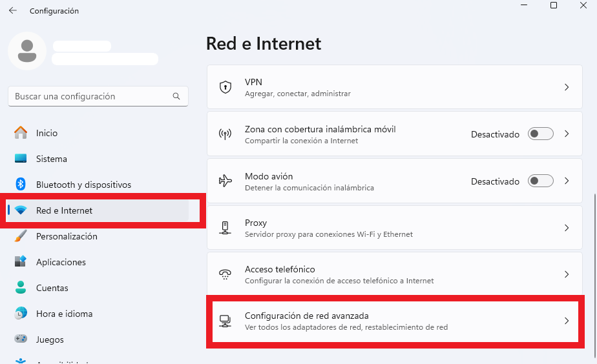Click the Buscar una configuración field

(98, 96)
